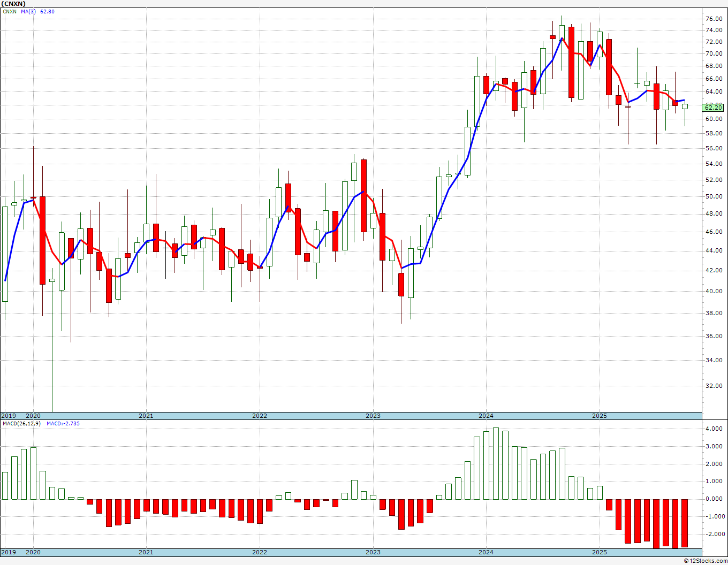This screenshot has height=565, width=728.
Task: Click the "MACD:-2.735" value readout
Action: pyautogui.click(x=63, y=424)
